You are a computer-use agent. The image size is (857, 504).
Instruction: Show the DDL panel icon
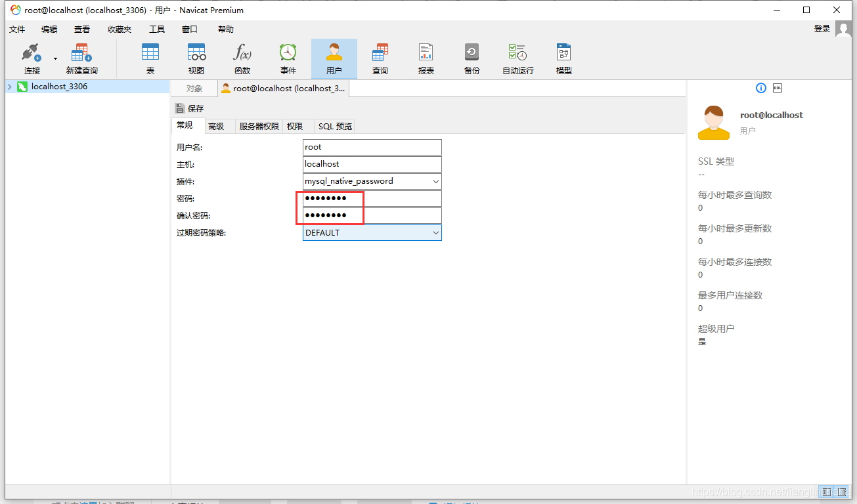point(778,88)
